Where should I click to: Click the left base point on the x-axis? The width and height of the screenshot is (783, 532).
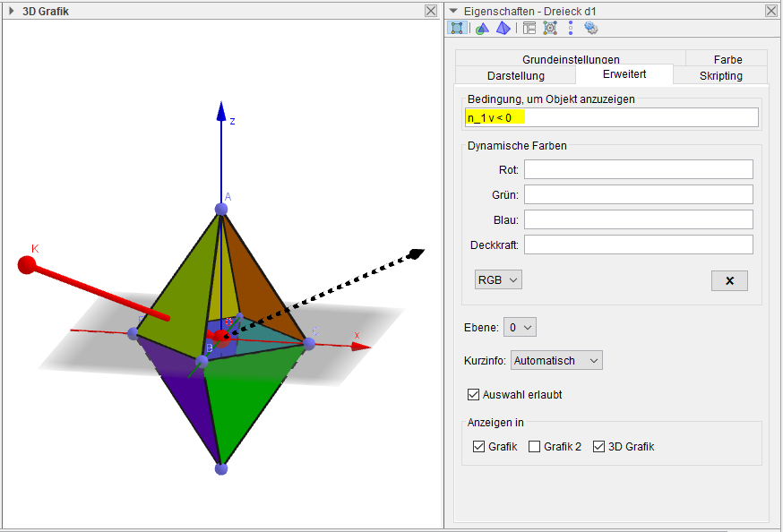pyautogui.click(x=133, y=333)
